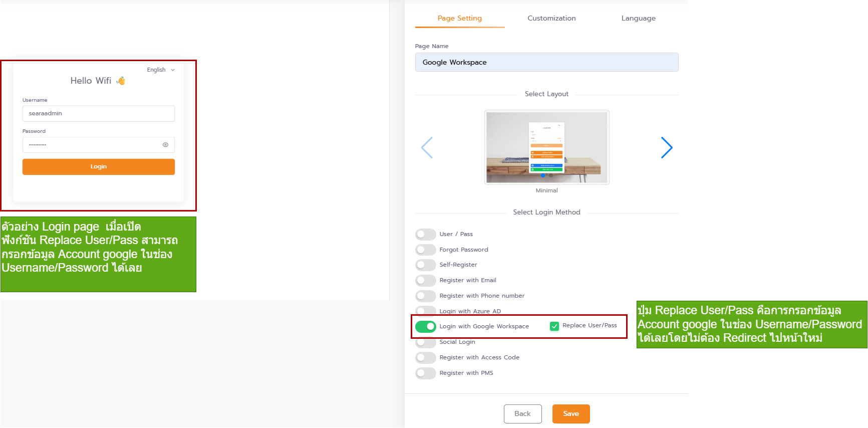Enable the User / Pass login toggle
The width and height of the screenshot is (868, 428).
[425, 235]
